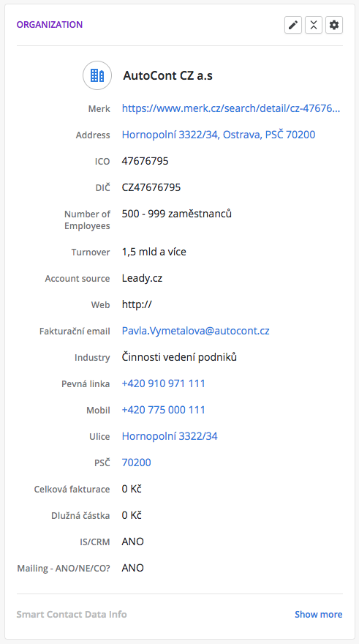Click the Industry value Činnosti vedení podniků
The image size is (359, 644).
click(x=179, y=357)
